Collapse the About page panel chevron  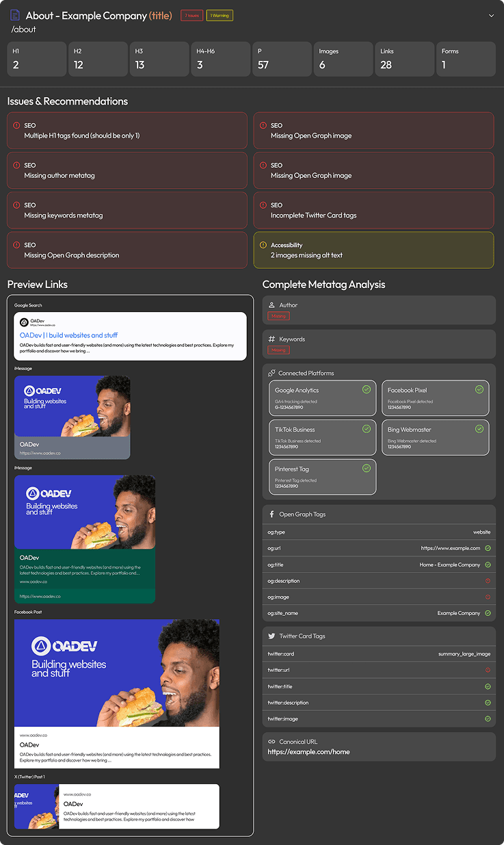click(x=490, y=15)
